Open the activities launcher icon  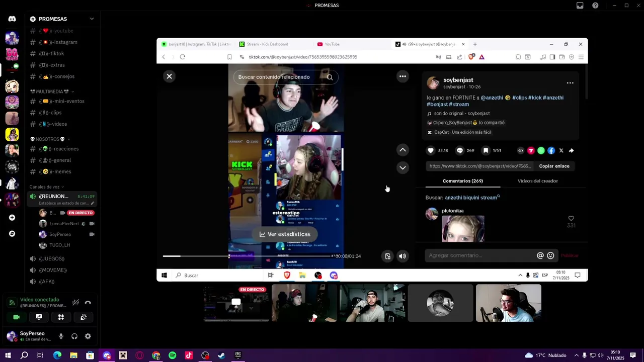[x=61, y=317]
